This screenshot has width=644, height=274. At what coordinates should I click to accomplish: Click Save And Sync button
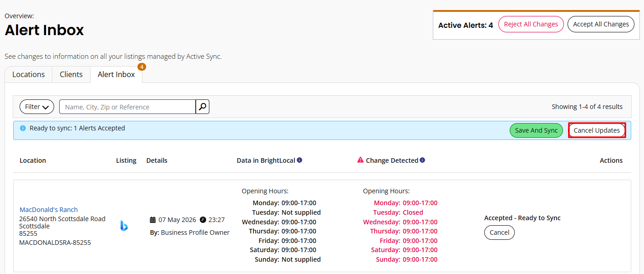(x=536, y=130)
